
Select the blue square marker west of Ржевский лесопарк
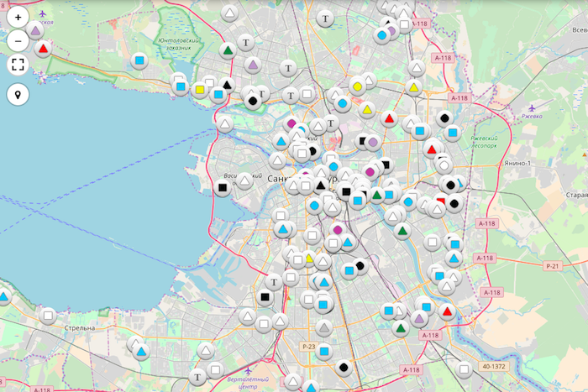click(x=453, y=132)
